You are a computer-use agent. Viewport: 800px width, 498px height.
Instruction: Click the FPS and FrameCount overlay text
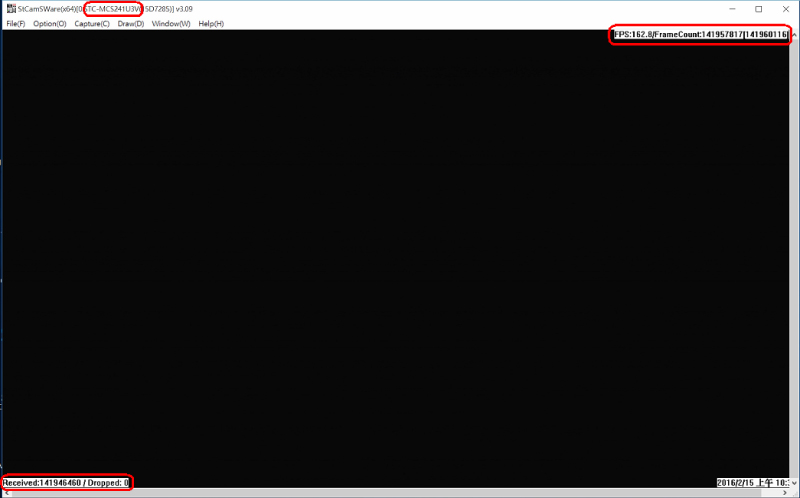[x=700, y=35]
